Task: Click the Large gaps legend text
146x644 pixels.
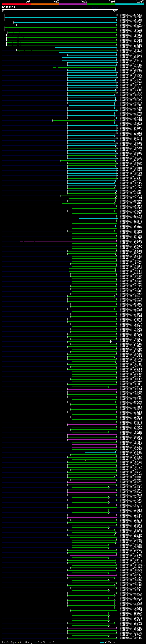Action: 28,642
